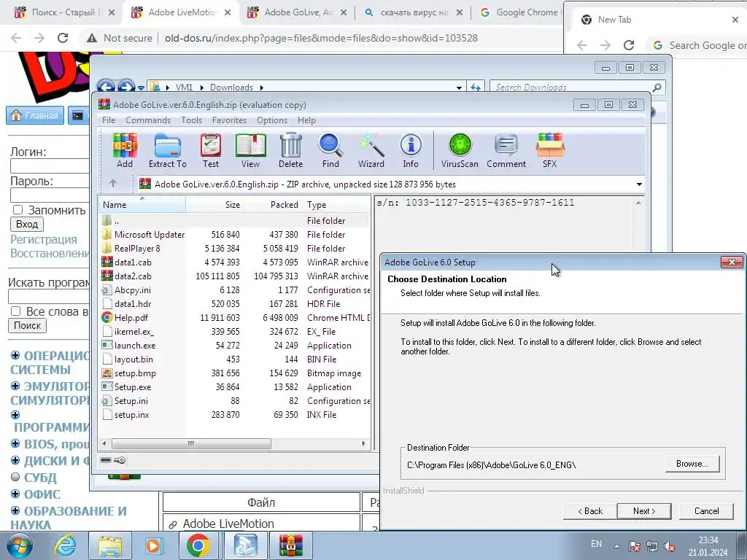This screenshot has width=747, height=560.
Task: Expand the ОФИС category
Action: click(x=15, y=494)
